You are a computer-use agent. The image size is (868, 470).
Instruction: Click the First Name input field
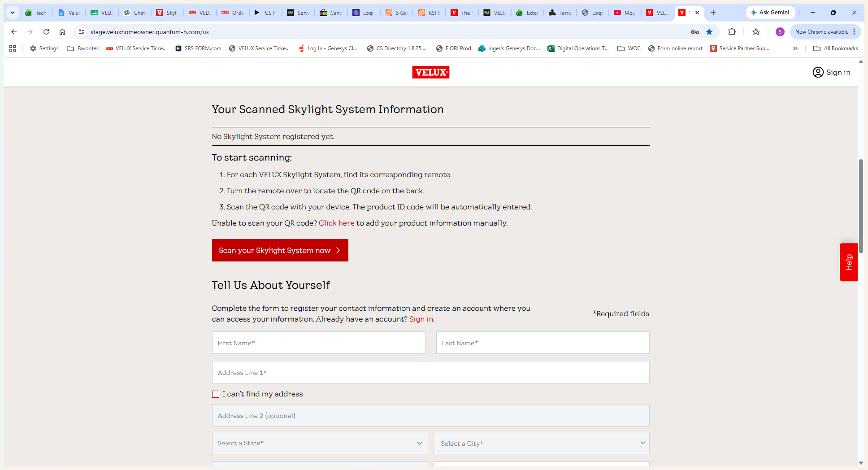tap(318, 343)
